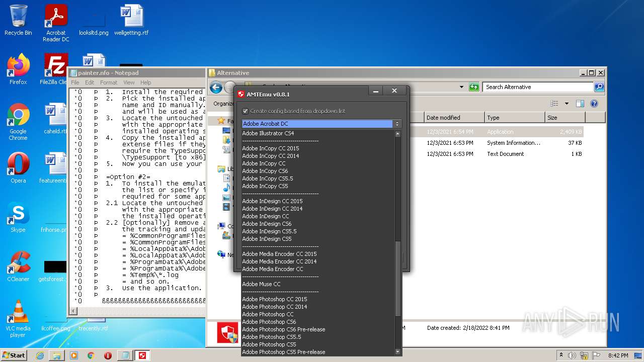
Task: Open Notepad Edit menu
Action: coord(90,82)
